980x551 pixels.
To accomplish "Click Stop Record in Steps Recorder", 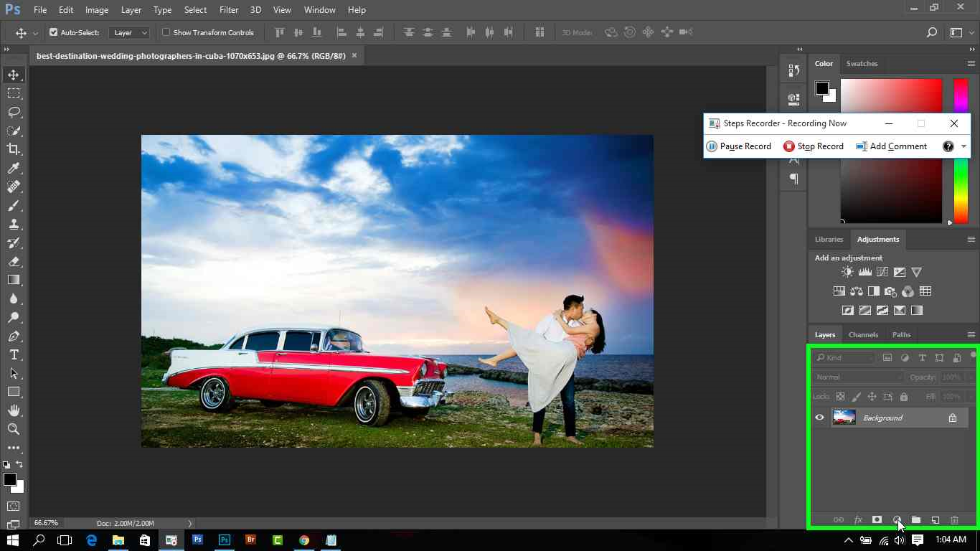I will (814, 146).
